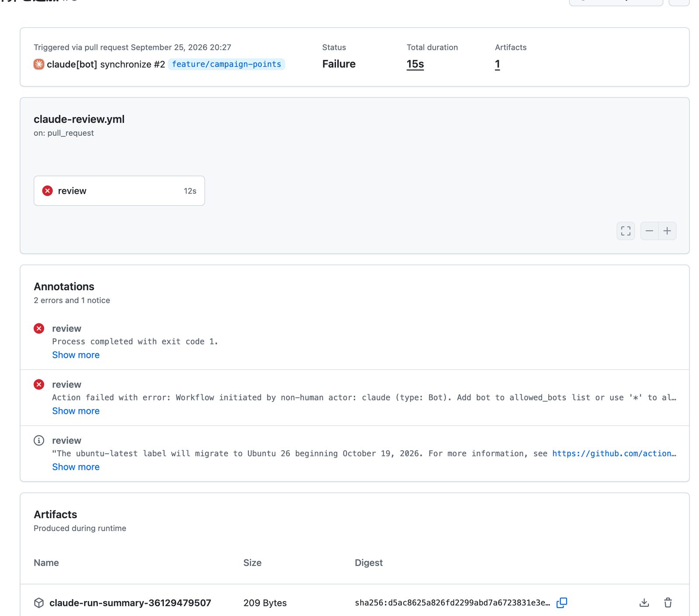Open the feature/campaign-points branch link
The width and height of the screenshot is (699, 616).
coord(226,64)
